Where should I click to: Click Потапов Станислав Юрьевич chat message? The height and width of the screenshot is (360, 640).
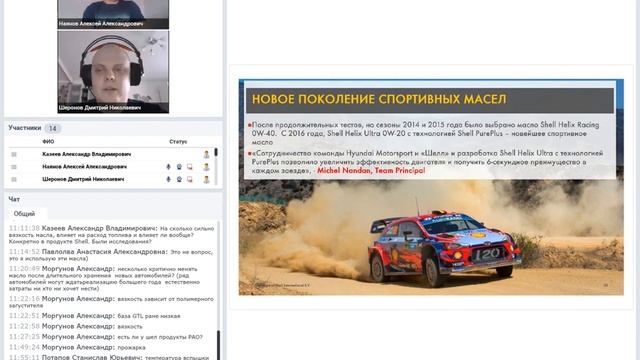pyautogui.click(x=109, y=357)
